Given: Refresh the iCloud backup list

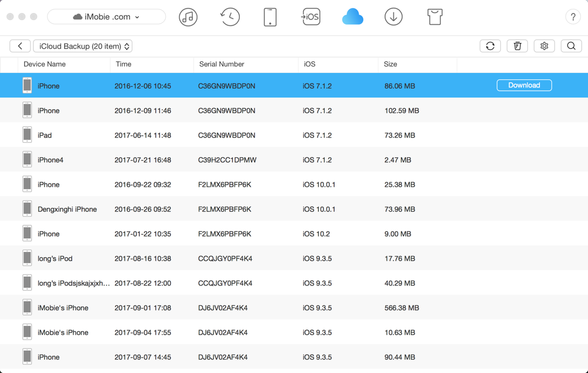Looking at the screenshot, I should (x=490, y=46).
